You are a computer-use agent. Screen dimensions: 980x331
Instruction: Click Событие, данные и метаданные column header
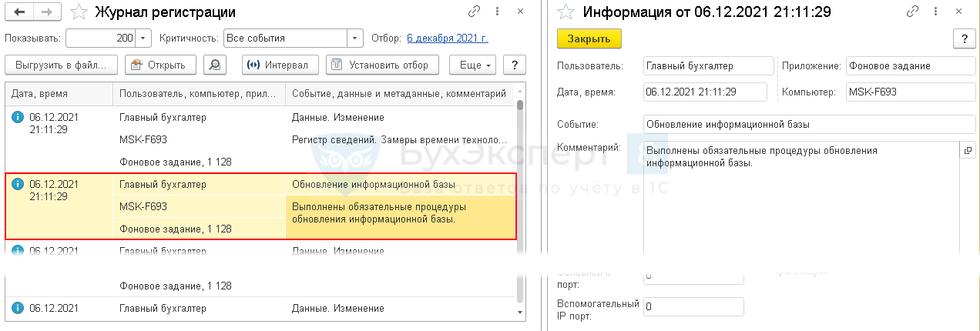[398, 93]
